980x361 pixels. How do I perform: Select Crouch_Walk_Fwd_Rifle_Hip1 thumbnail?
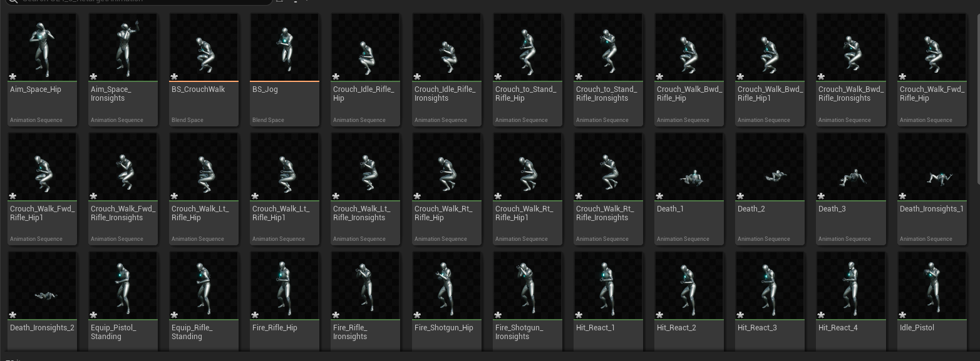click(42, 167)
